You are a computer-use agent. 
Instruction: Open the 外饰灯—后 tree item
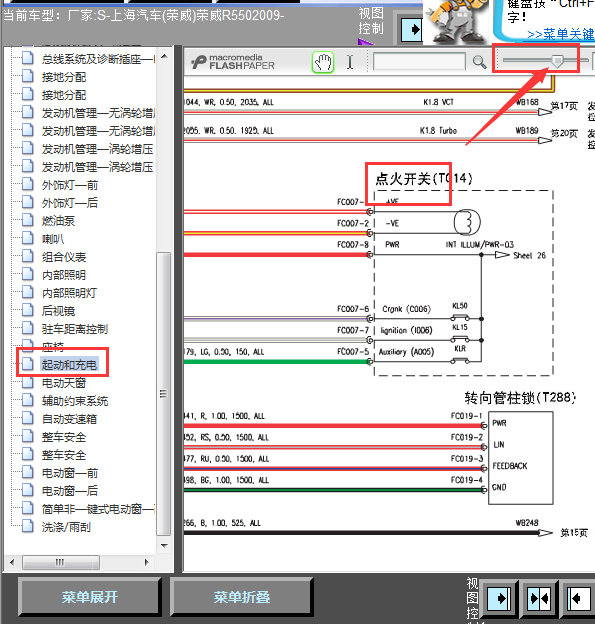tap(70, 203)
